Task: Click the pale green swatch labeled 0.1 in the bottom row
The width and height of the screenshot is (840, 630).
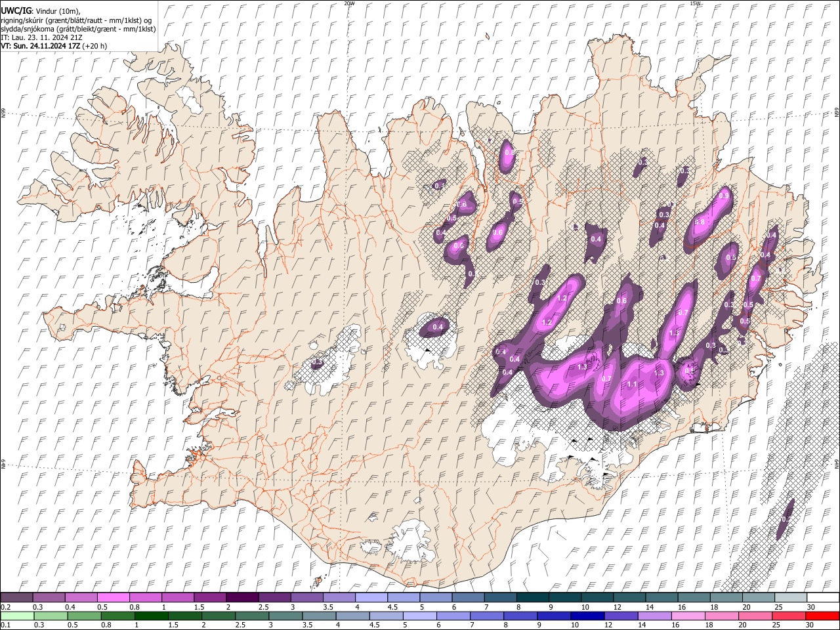Action: [x=16, y=616]
